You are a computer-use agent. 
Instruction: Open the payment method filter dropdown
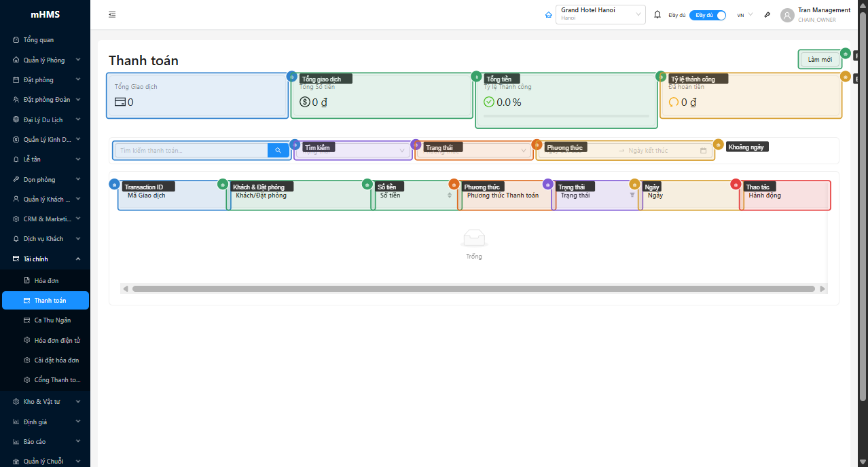pos(474,151)
